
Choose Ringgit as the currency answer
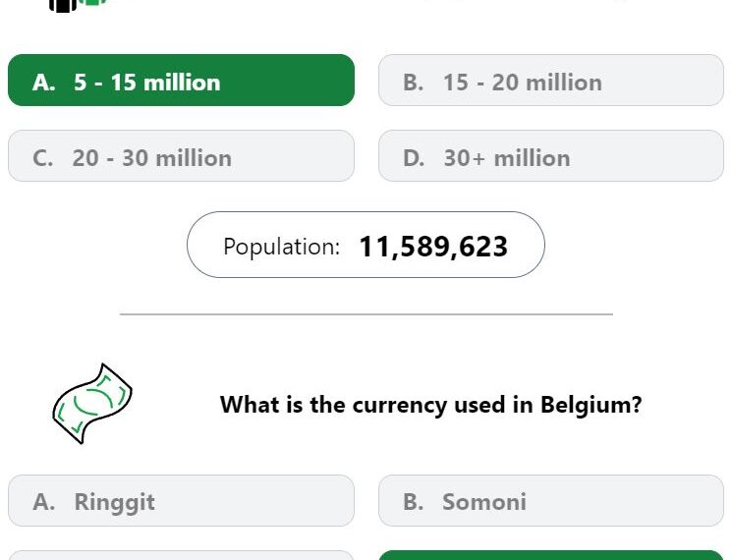coord(182,501)
